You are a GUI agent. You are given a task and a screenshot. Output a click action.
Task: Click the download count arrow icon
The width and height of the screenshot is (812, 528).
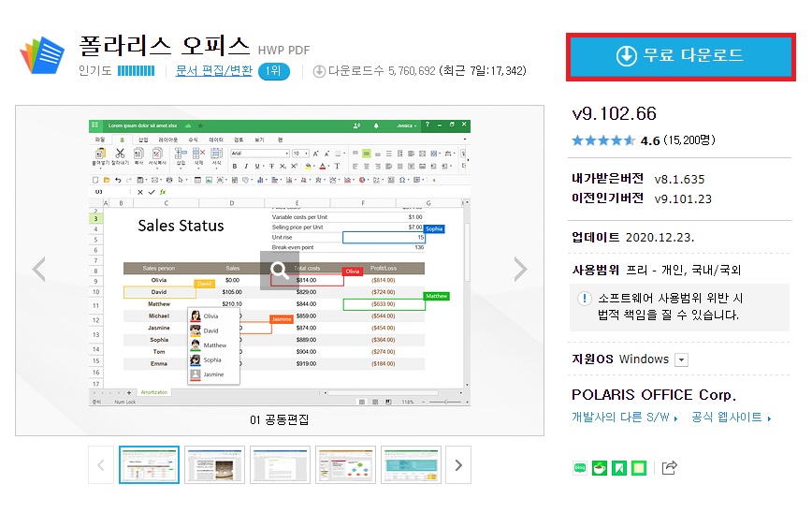pos(319,71)
